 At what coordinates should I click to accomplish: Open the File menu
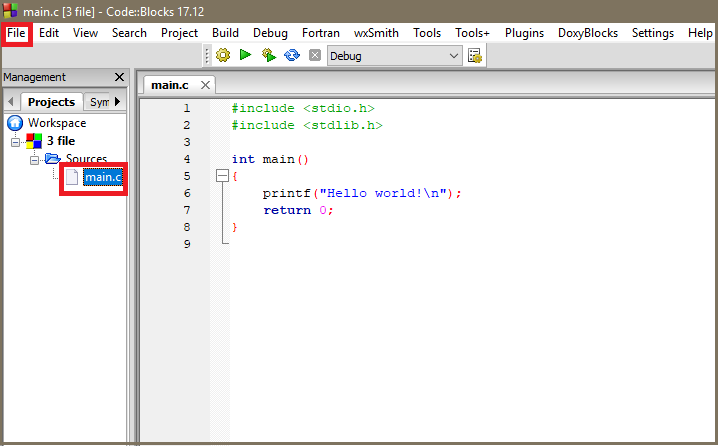[16, 33]
